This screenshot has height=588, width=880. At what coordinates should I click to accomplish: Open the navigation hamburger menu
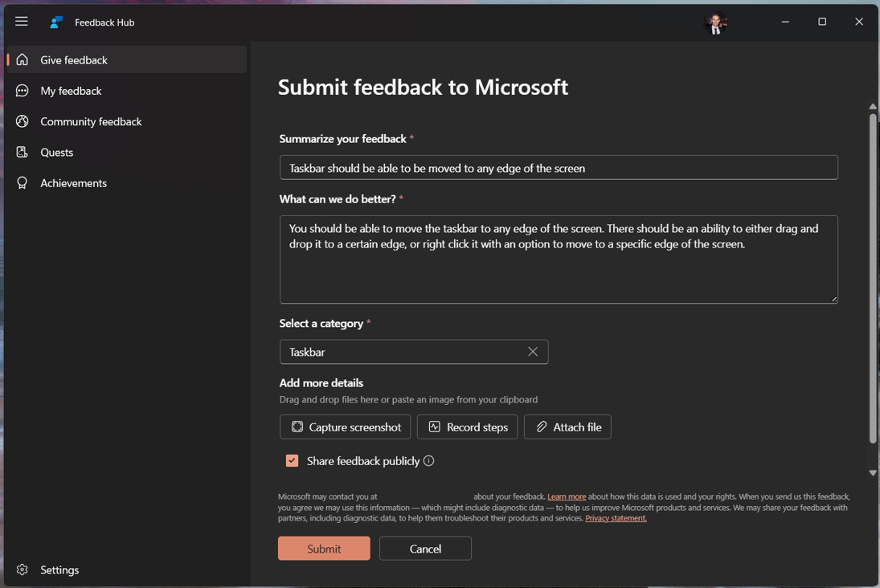coord(21,21)
